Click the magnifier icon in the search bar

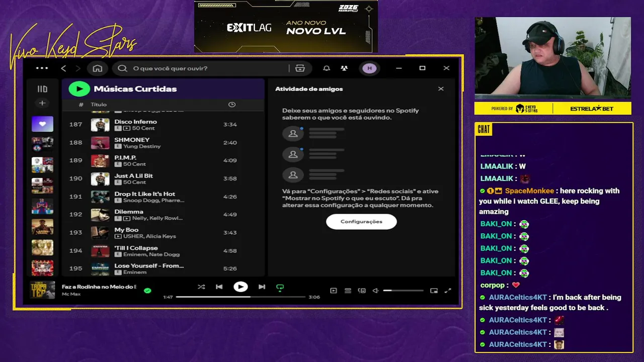pos(122,68)
